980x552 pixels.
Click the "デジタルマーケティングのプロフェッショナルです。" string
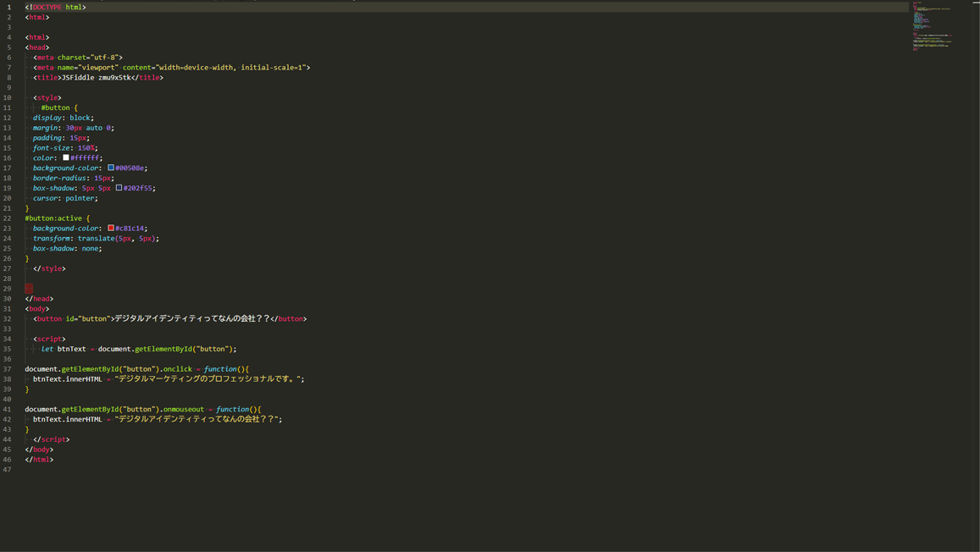pyautogui.click(x=208, y=379)
